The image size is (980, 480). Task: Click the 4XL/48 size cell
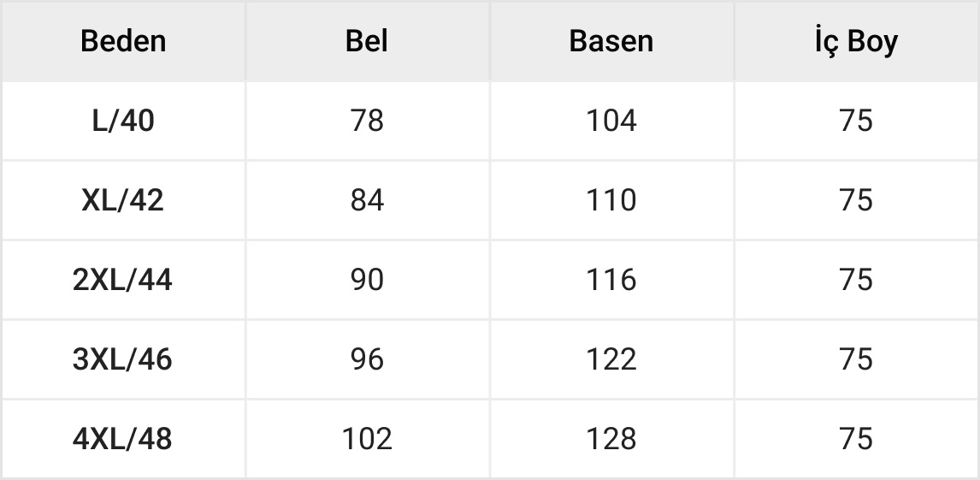pos(123,439)
